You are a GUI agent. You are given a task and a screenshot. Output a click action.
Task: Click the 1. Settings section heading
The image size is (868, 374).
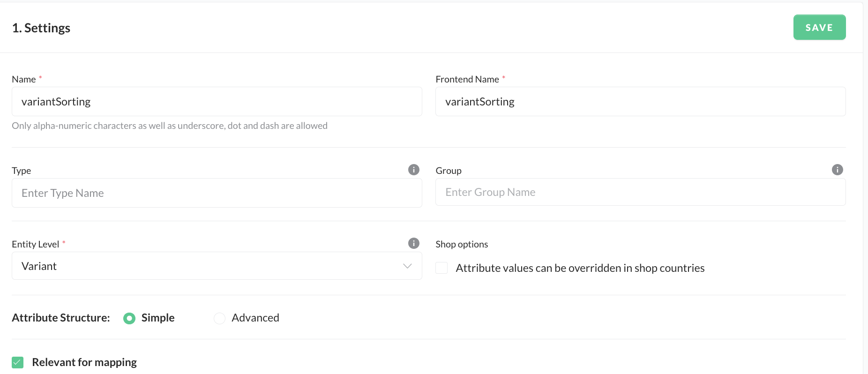point(41,28)
